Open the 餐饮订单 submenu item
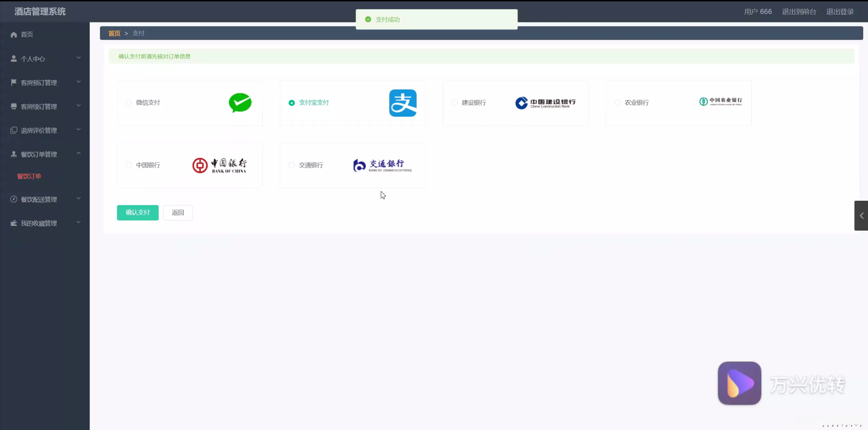 tap(29, 176)
